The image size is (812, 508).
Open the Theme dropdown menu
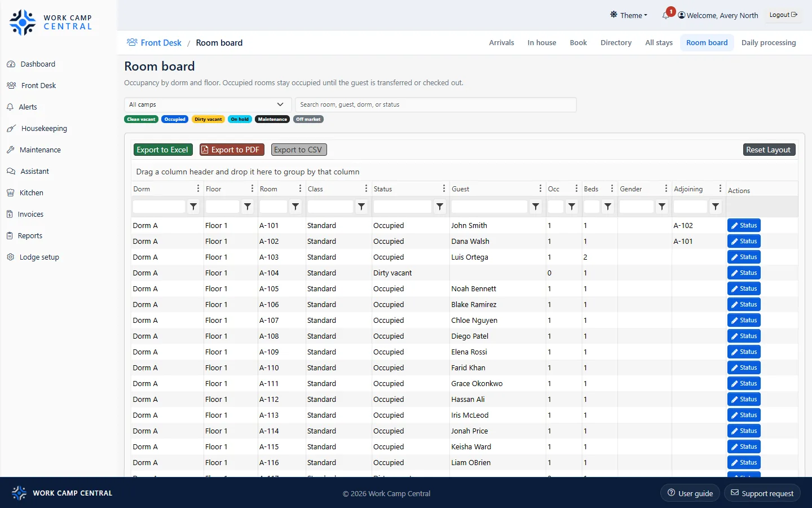pyautogui.click(x=629, y=15)
